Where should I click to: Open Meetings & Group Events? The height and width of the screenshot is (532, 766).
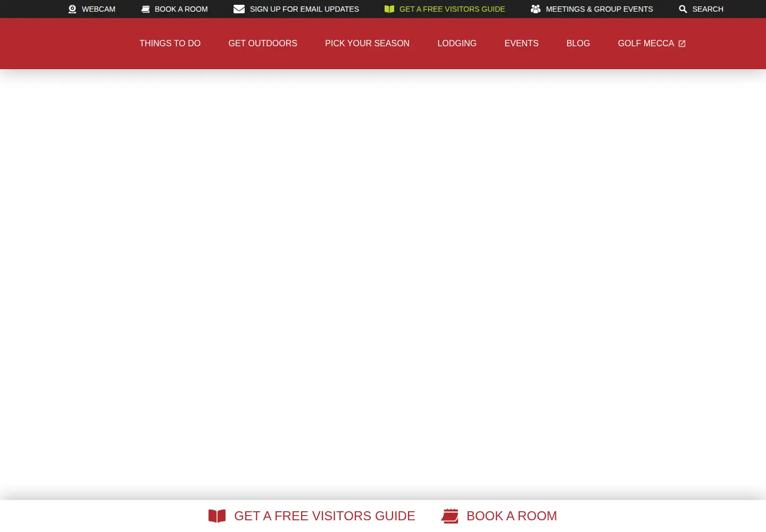coord(599,9)
